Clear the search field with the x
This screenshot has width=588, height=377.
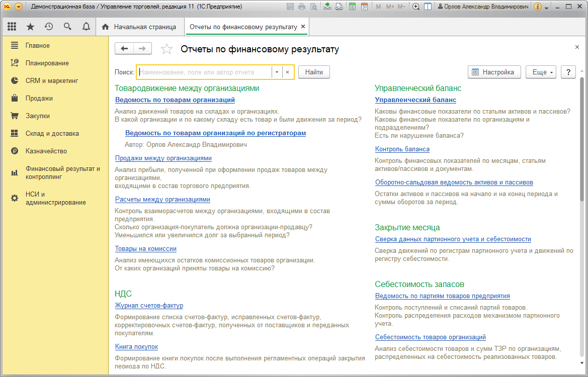pos(287,72)
